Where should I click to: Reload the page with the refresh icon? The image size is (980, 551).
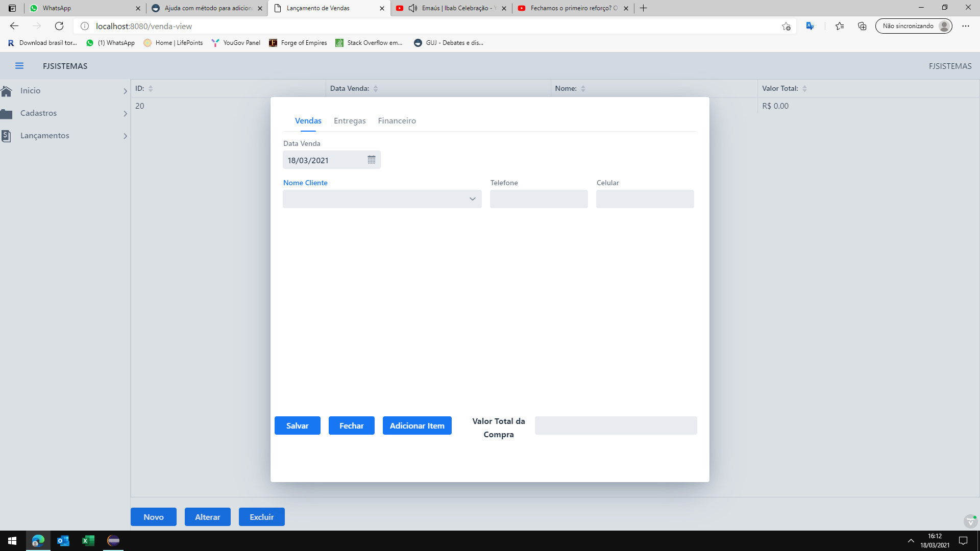[x=59, y=26]
